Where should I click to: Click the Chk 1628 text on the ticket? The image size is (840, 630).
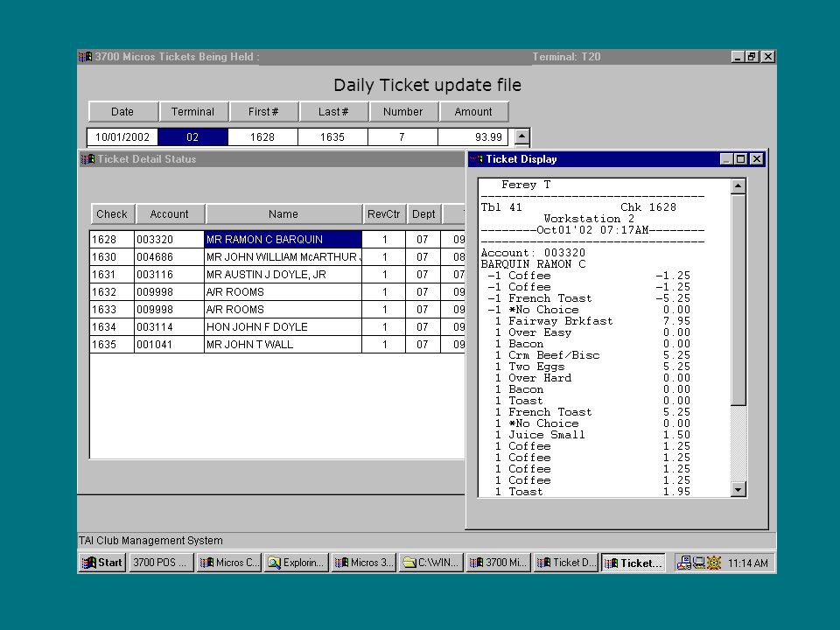click(648, 207)
